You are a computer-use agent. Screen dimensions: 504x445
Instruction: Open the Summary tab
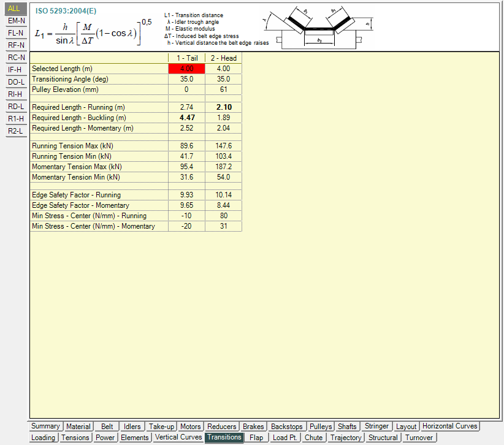point(45,427)
